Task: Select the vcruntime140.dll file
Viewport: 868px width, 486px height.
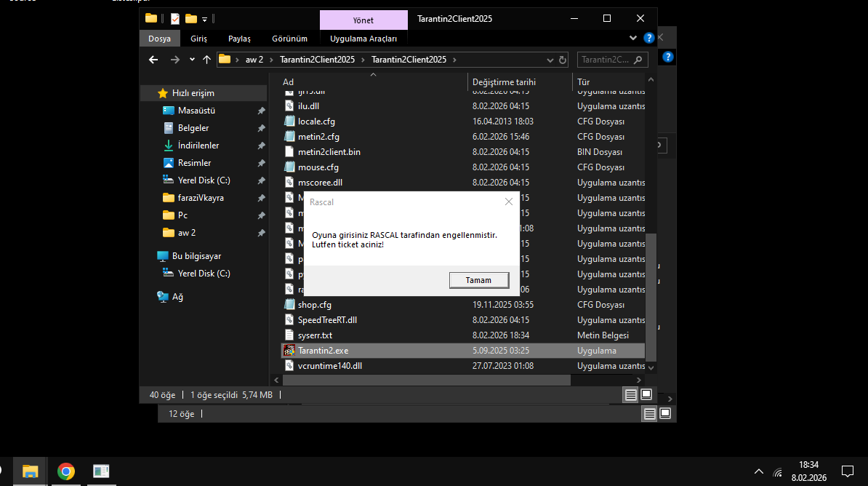Action: 330,366
